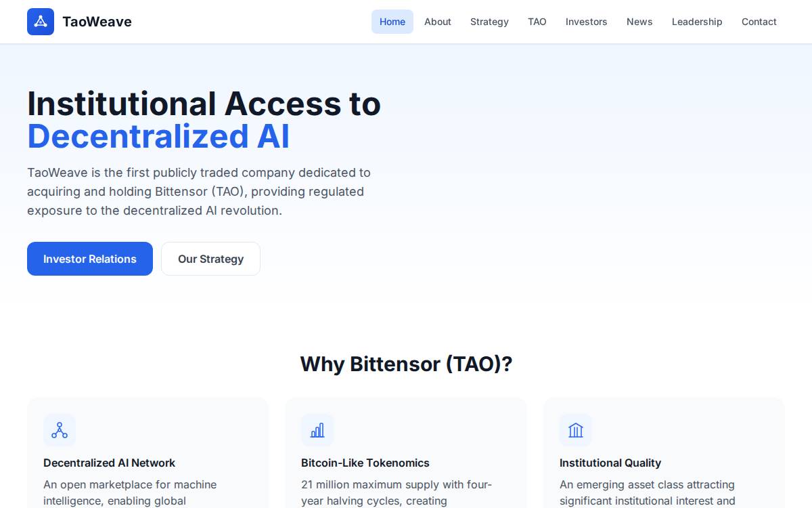Click the Decentralized AI Network card icon
This screenshot has height=508, width=812.
tap(60, 430)
